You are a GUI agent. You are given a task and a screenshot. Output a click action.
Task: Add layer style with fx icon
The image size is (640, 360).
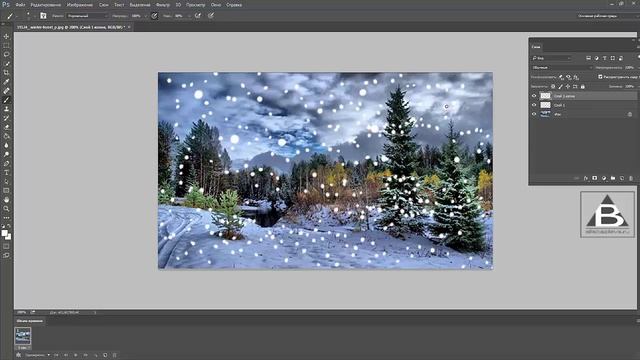586,178
